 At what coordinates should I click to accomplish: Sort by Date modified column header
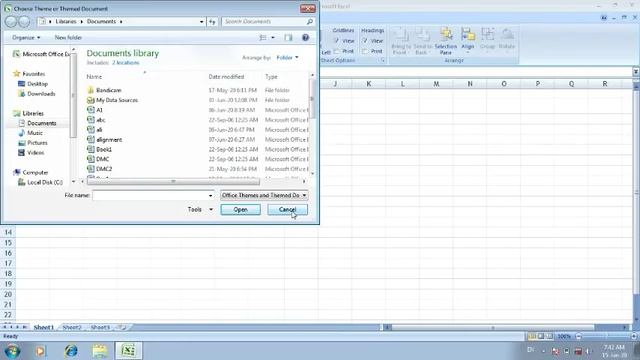coord(226,77)
